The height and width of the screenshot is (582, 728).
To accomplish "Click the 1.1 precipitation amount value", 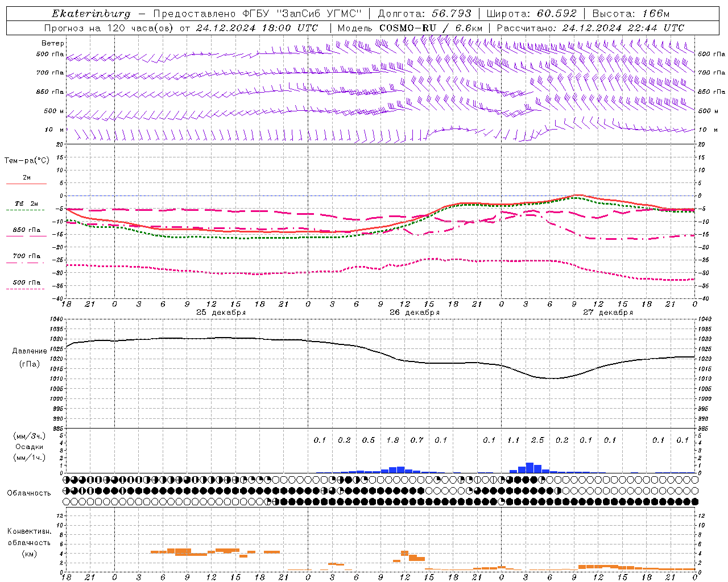I will [x=514, y=440].
